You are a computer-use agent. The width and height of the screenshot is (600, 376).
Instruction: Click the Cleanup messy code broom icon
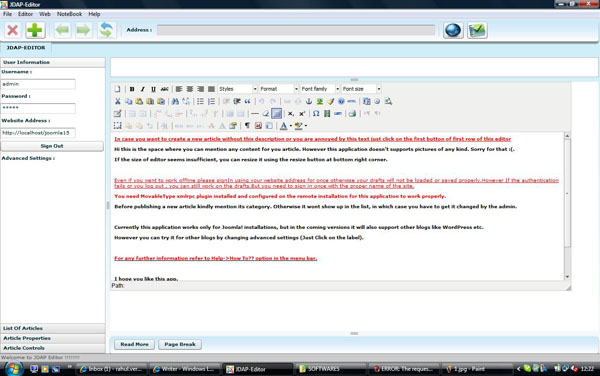(x=331, y=101)
